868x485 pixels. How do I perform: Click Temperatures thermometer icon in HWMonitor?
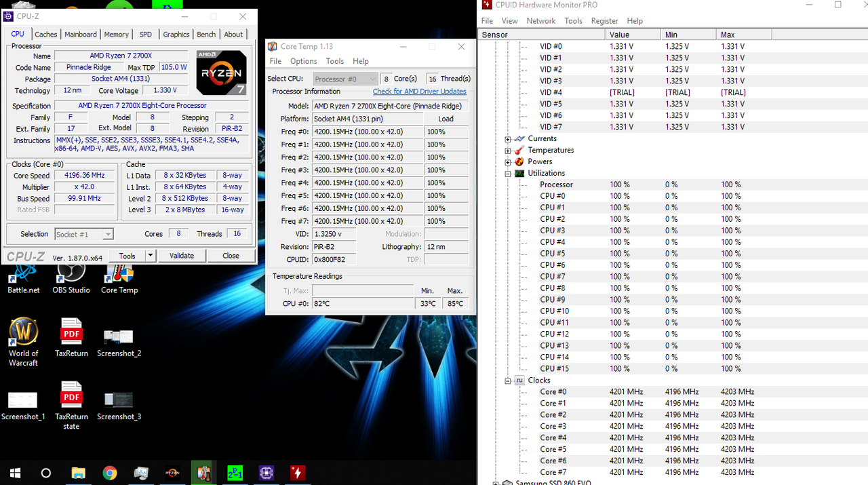pos(519,150)
